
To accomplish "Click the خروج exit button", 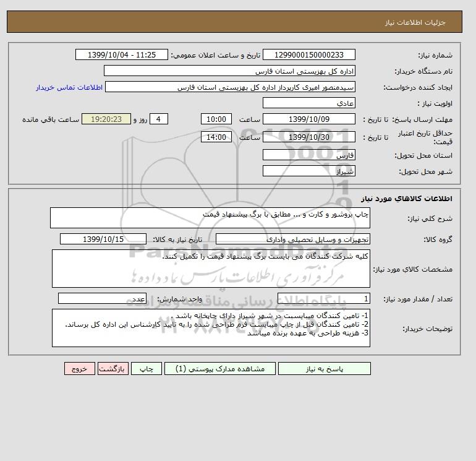I will pos(80,369).
